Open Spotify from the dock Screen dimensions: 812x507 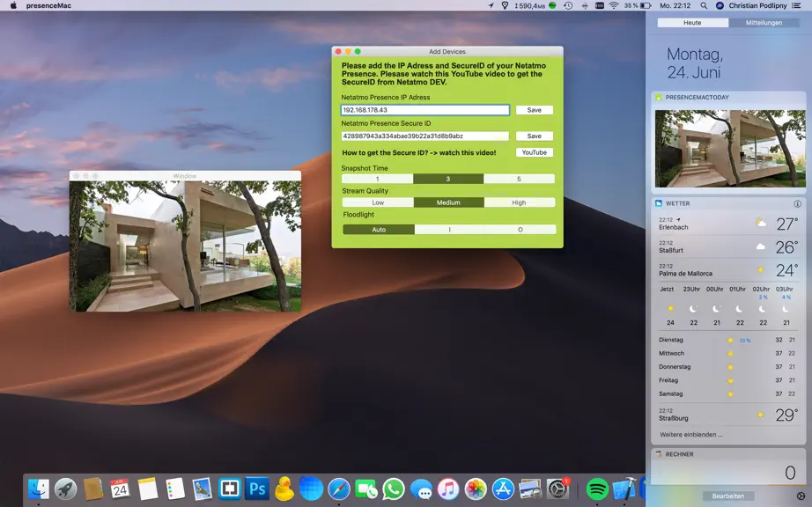tap(596, 489)
